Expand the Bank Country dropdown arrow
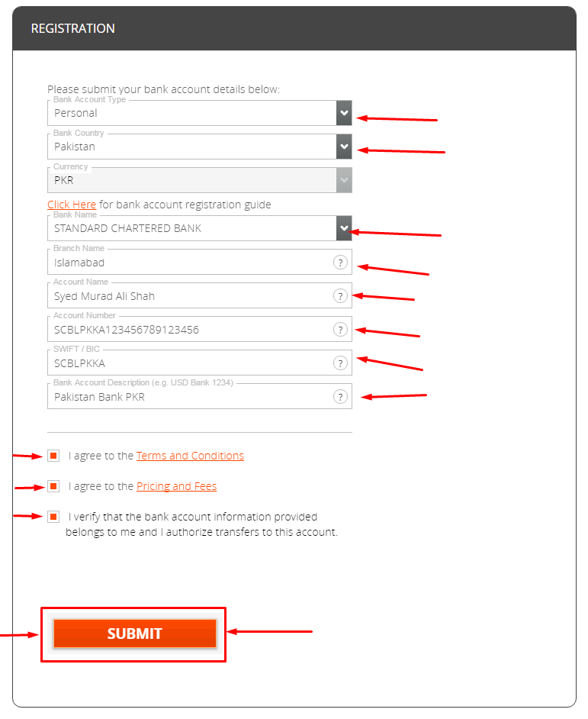Viewport: 588px width, 719px height. click(x=344, y=147)
